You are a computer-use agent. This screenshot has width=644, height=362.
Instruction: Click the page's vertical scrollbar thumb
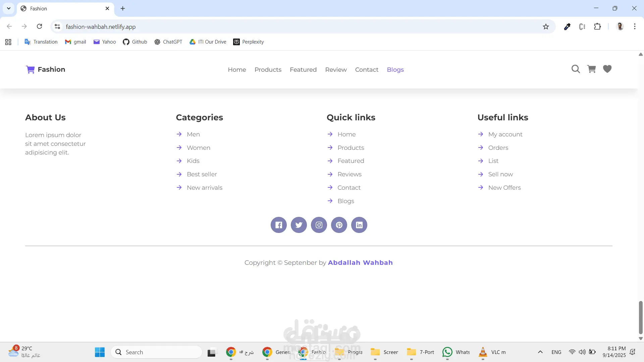pos(640,317)
